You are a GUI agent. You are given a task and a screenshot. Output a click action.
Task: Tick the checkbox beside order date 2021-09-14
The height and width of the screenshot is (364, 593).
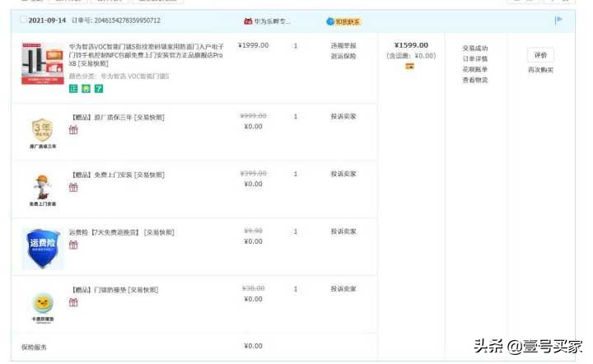tap(23, 19)
